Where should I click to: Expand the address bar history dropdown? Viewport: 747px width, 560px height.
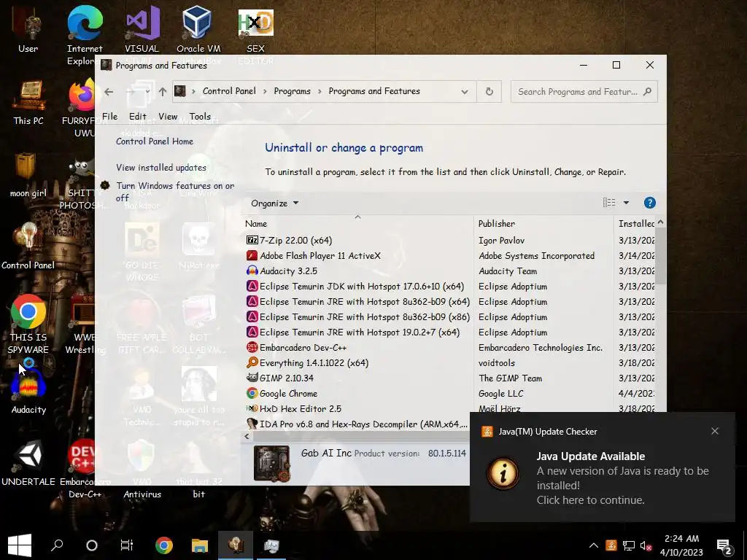click(465, 91)
